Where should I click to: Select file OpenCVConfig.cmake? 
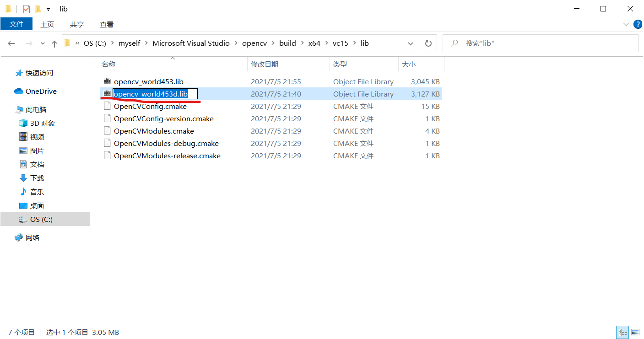click(x=150, y=107)
